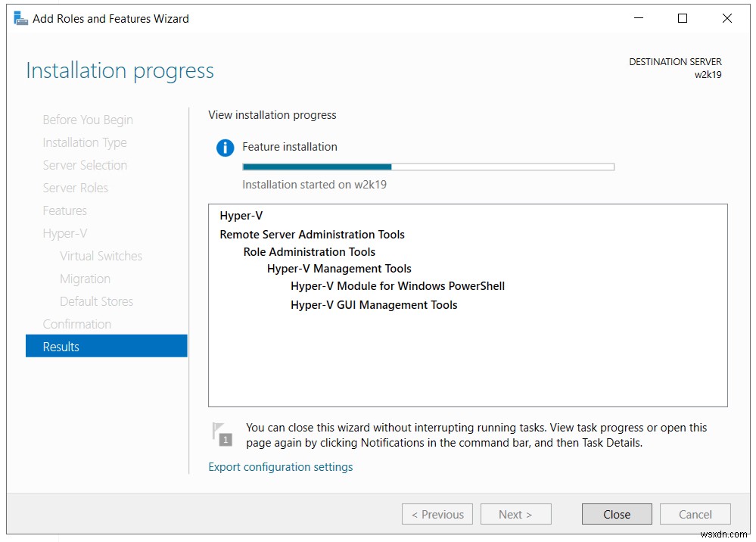The image size is (756, 542).
Task: Click the Next button
Action: click(515, 514)
